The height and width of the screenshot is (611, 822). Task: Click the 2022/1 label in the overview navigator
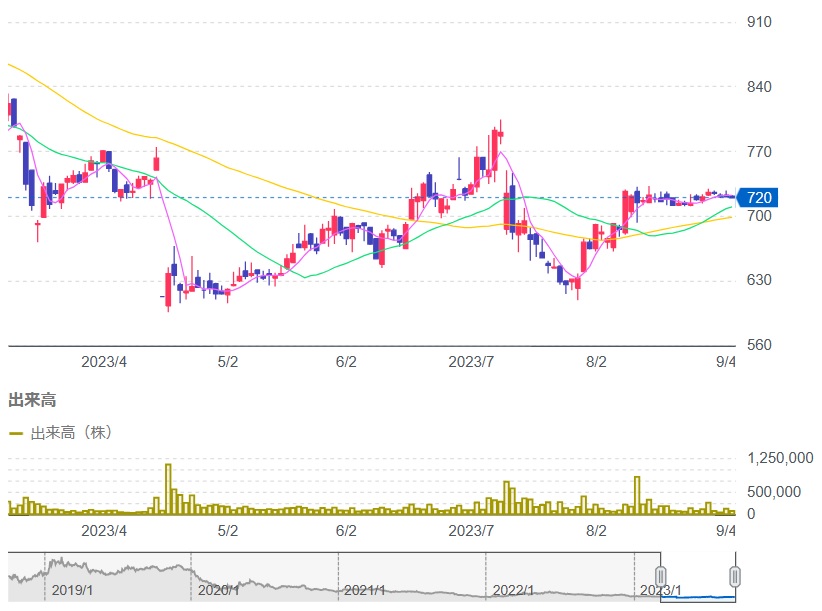[513, 590]
